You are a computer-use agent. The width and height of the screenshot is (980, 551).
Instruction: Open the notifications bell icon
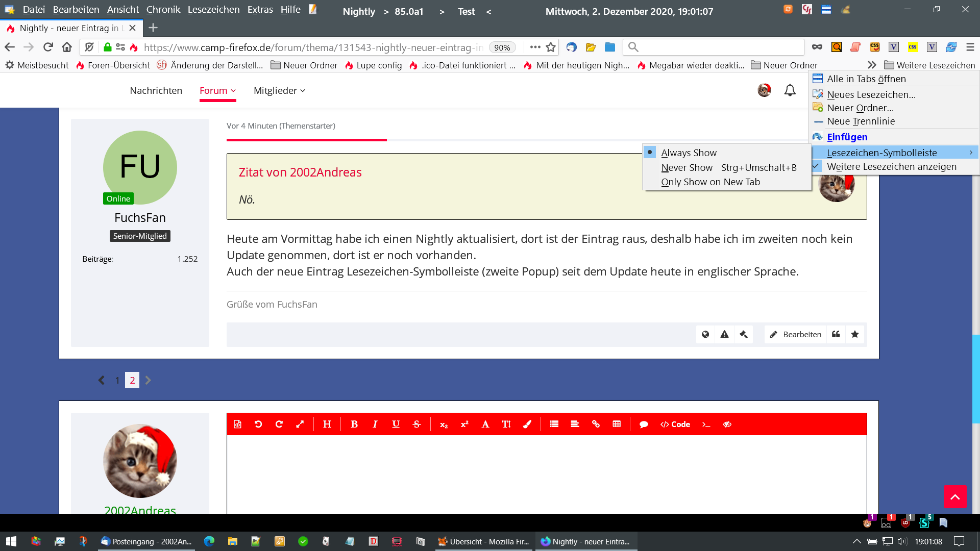(790, 90)
